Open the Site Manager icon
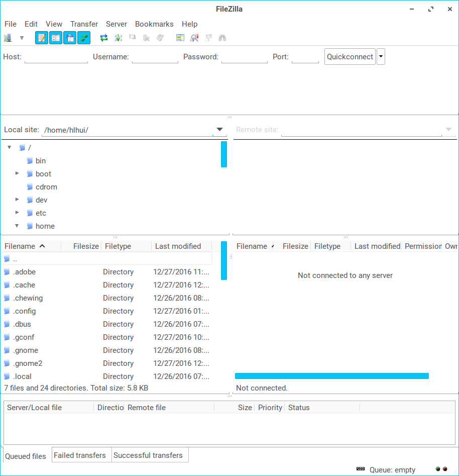Viewport: 459px width, 476px height. [8, 38]
